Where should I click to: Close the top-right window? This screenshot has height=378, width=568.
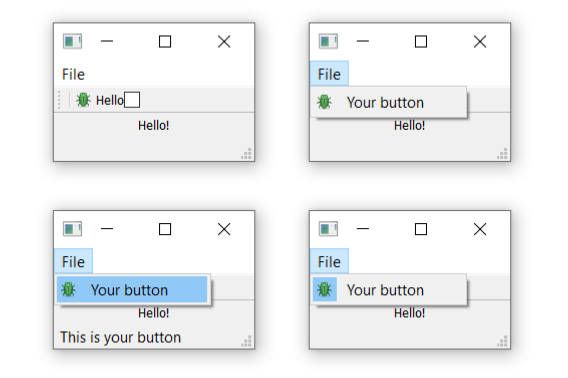click(480, 42)
